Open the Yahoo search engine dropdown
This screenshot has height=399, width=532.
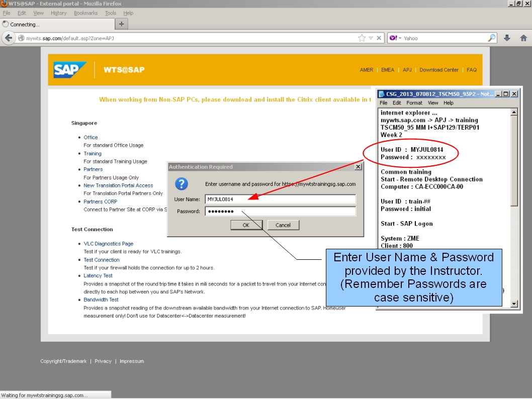tap(397, 38)
